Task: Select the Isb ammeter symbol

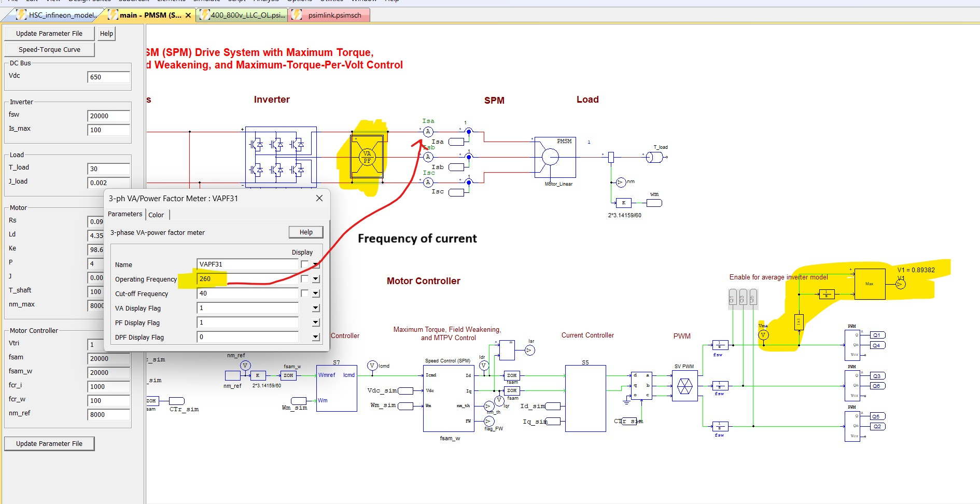Action: tap(428, 157)
